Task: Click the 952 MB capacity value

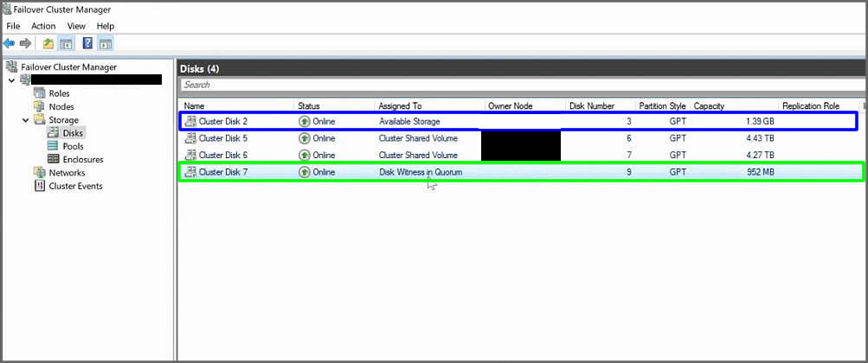Action: click(760, 172)
